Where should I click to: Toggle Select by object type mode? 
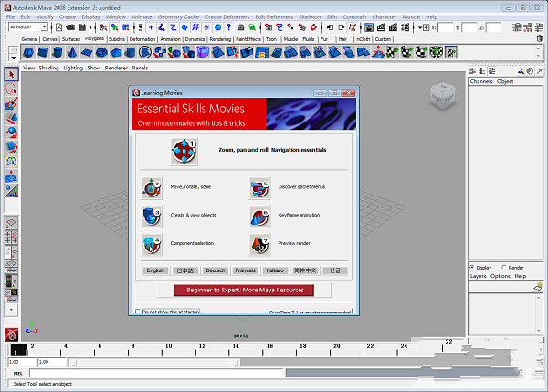click(114, 26)
